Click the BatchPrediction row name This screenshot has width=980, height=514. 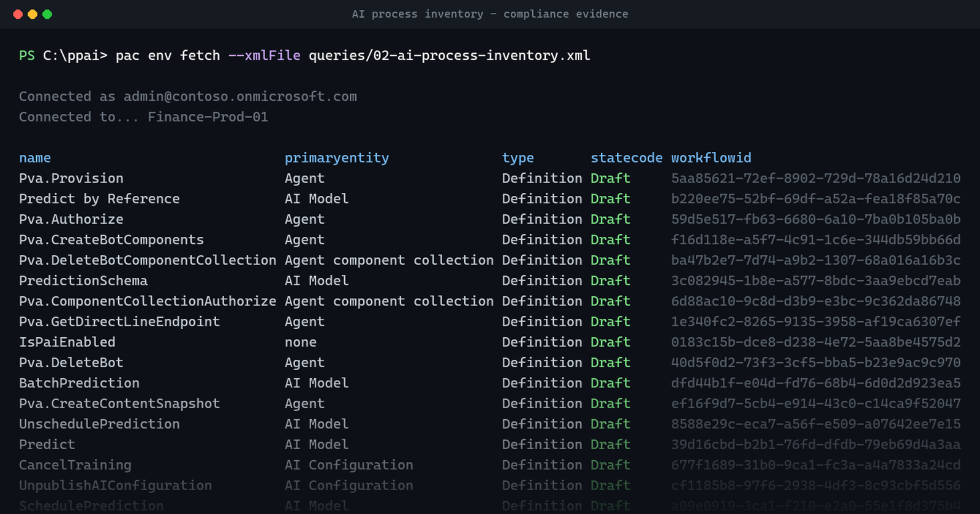tap(79, 383)
